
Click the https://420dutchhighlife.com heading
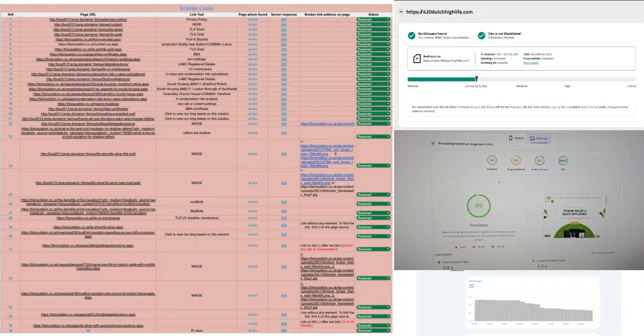(x=440, y=12)
